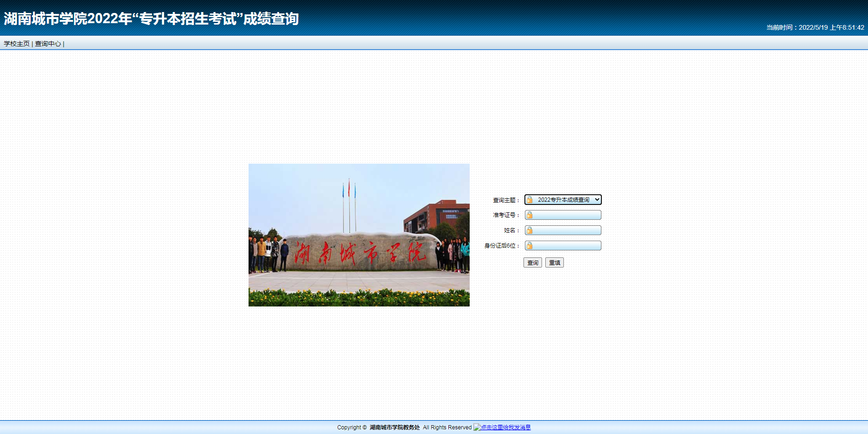868x434 pixels.
Task: Click the campus gate photo of the university
Action: click(359, 235)
